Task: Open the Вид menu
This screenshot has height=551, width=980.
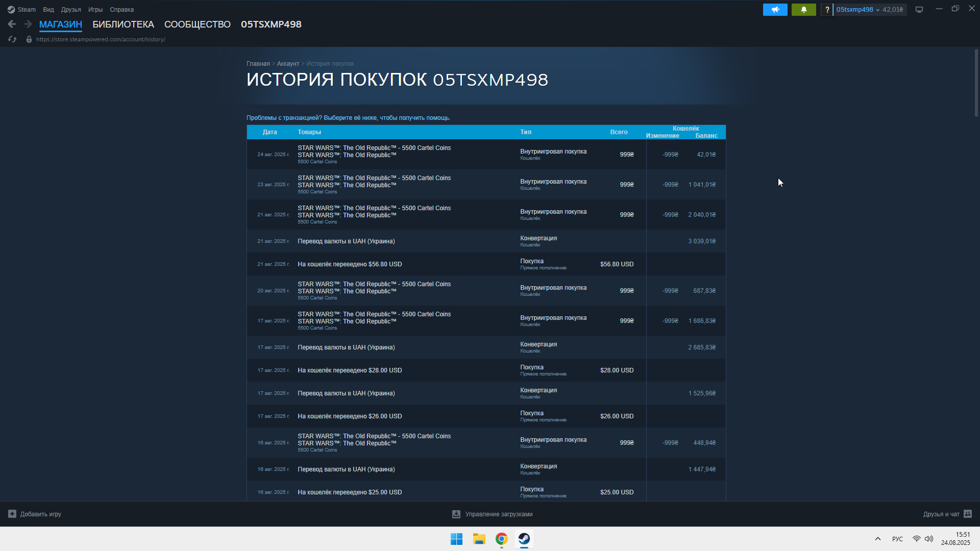Action: coord(48,10)
